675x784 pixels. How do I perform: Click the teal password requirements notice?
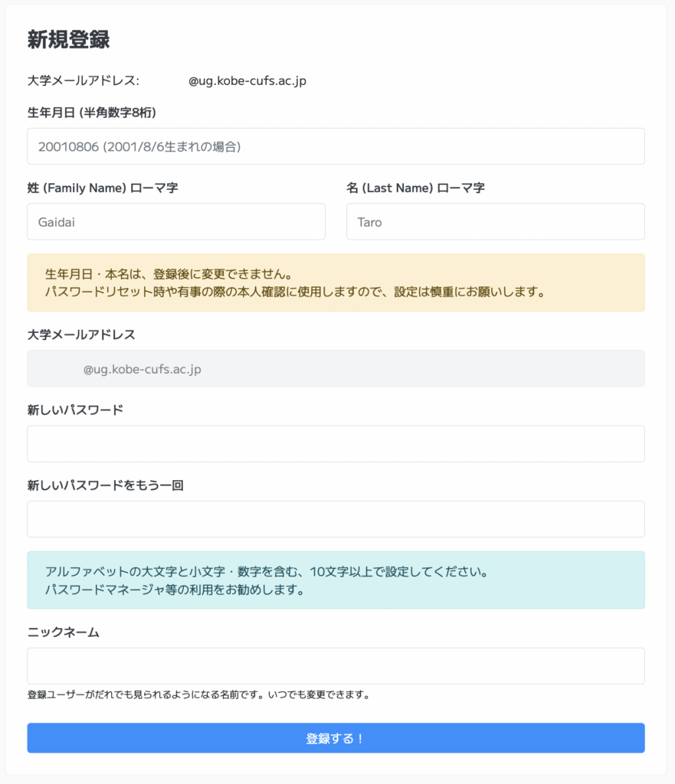pos(336,580)
